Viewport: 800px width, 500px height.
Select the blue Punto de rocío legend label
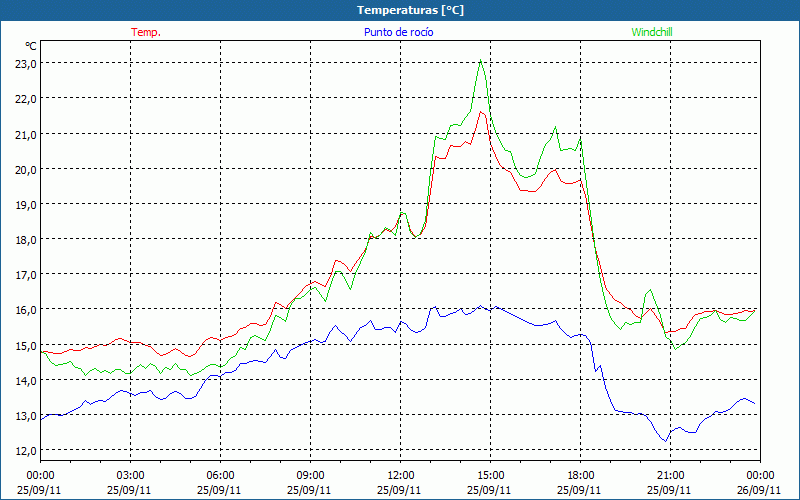click(x=398, y=32)
